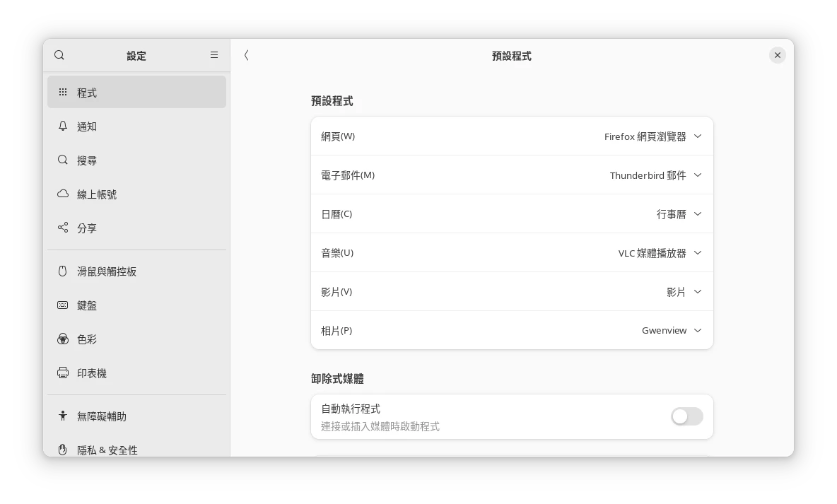Expand the 電子郵件 Thunderbird dropdown

[x=655, y=175]
